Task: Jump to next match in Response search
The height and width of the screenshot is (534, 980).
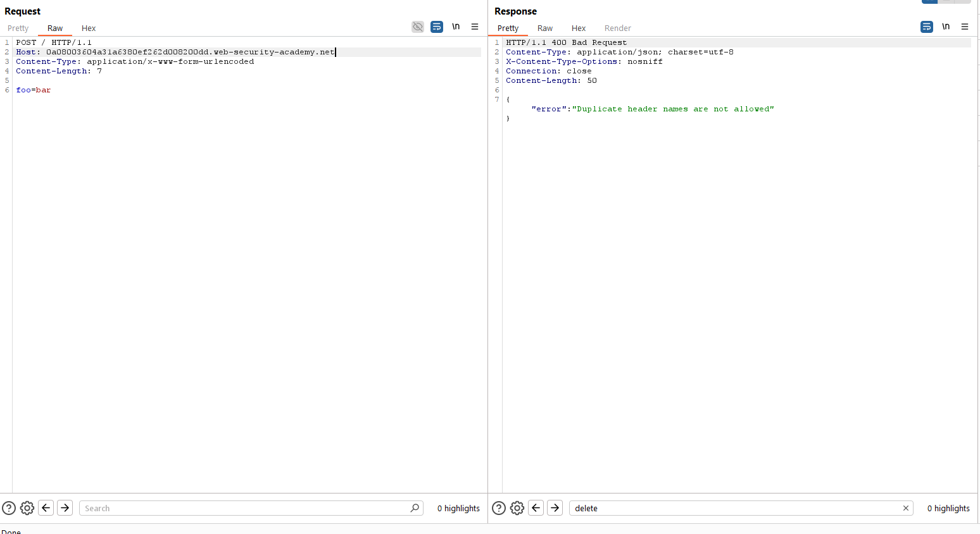Action: pyautogui.click(x=555, y=508)
